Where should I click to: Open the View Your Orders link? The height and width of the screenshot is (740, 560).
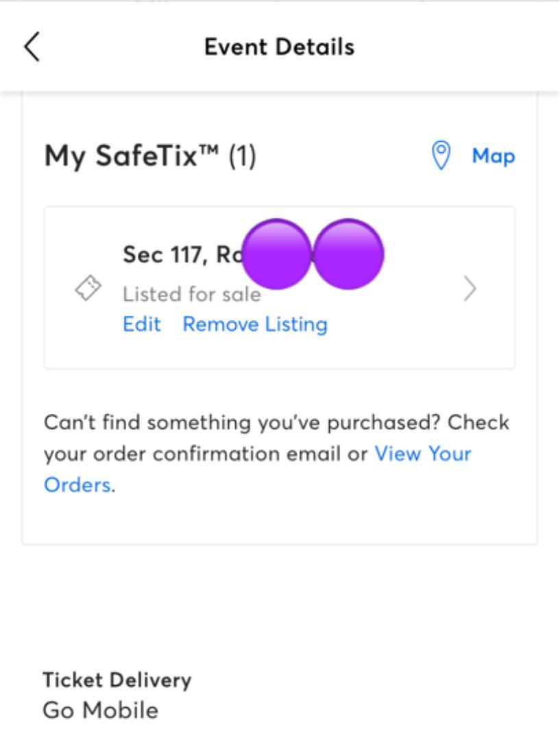tap(423, 454)
